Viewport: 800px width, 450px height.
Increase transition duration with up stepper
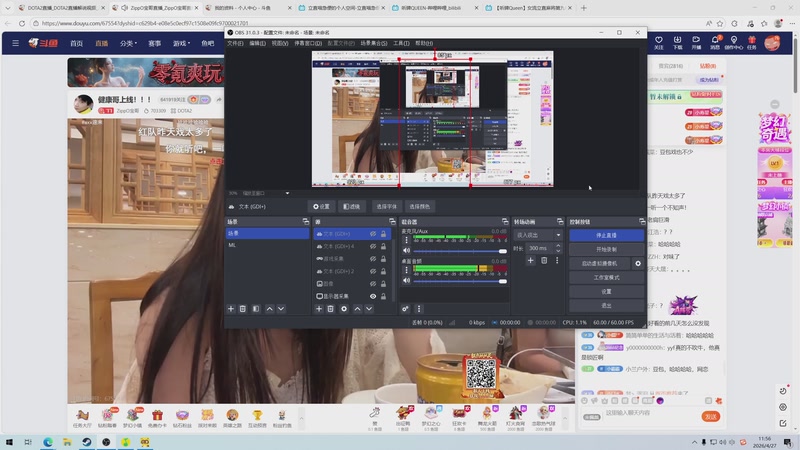pyautogui.click(x=558, y=245)
